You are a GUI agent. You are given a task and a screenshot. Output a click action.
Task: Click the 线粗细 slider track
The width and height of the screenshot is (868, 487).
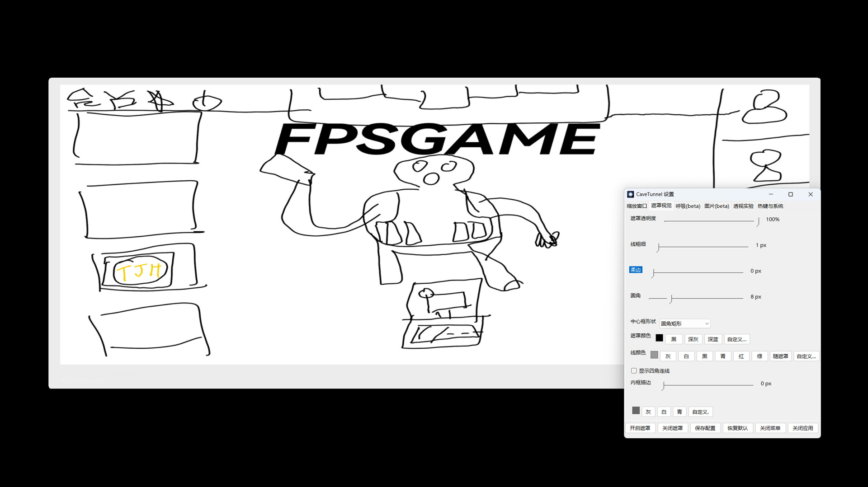(703, 247)
